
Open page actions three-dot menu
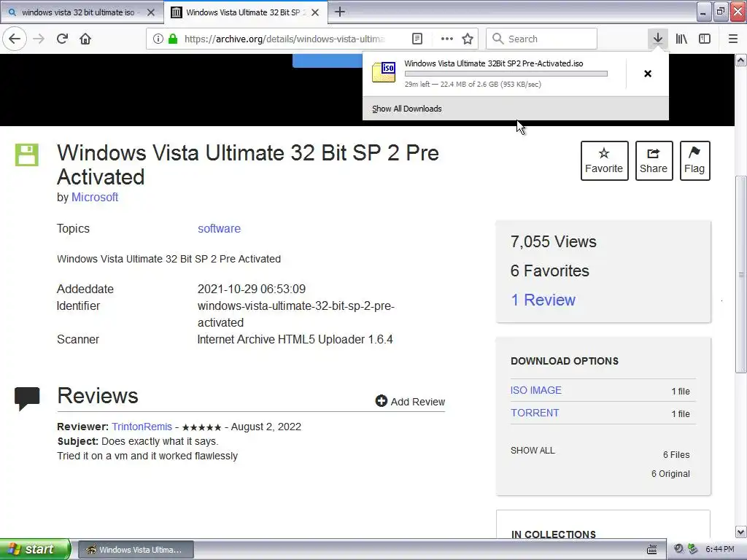coord(447,39)
